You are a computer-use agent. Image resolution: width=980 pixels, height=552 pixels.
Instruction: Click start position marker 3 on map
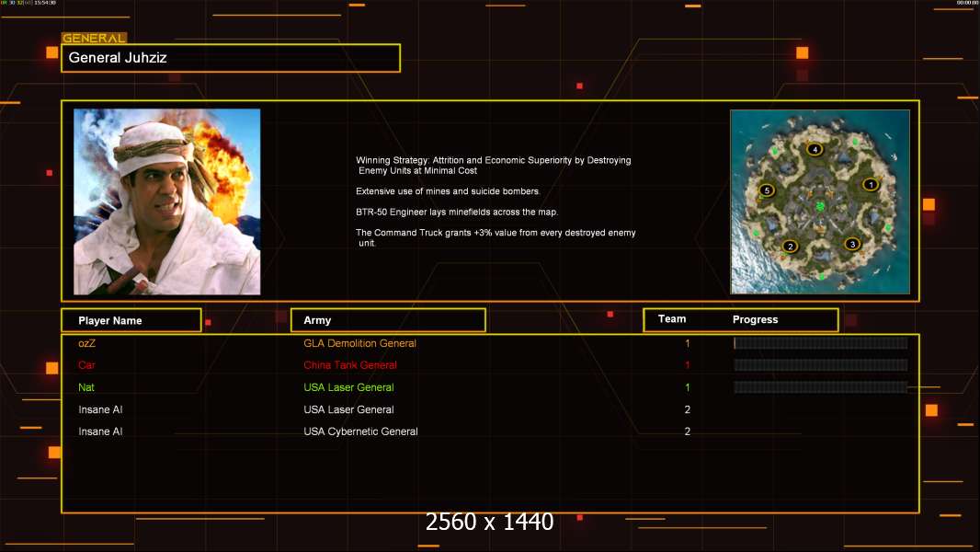coord(852,244)
